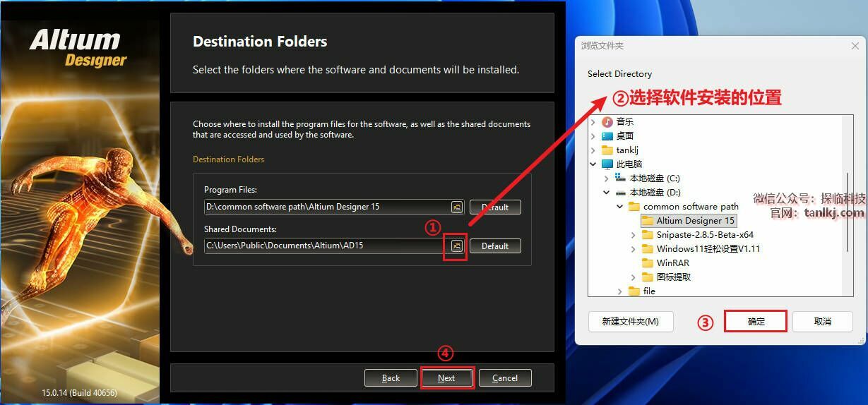The width and height of the screenshot is (868, 405).
Task: Collapse the 本地磁盘 (D:) node
Action: 607,192
